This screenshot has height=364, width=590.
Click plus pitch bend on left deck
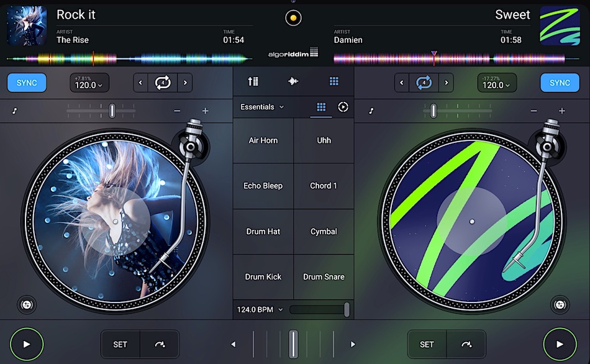click(x=205, y=111)
